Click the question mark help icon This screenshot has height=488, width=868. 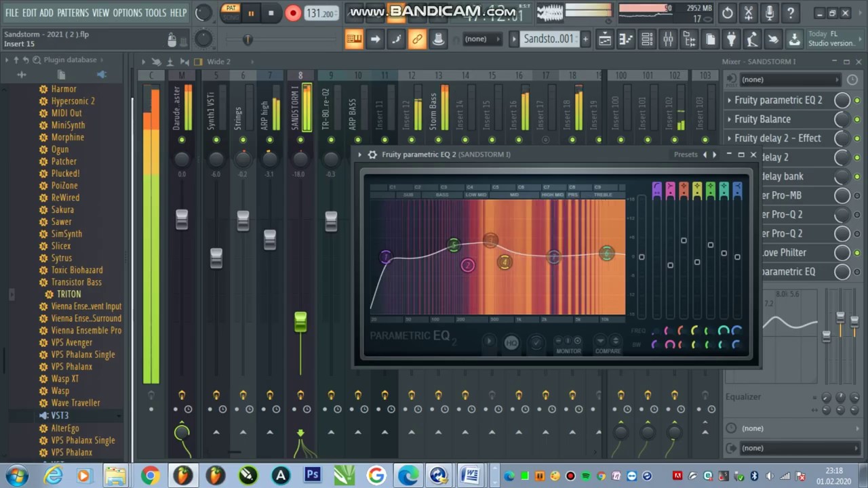coord(791,13)
